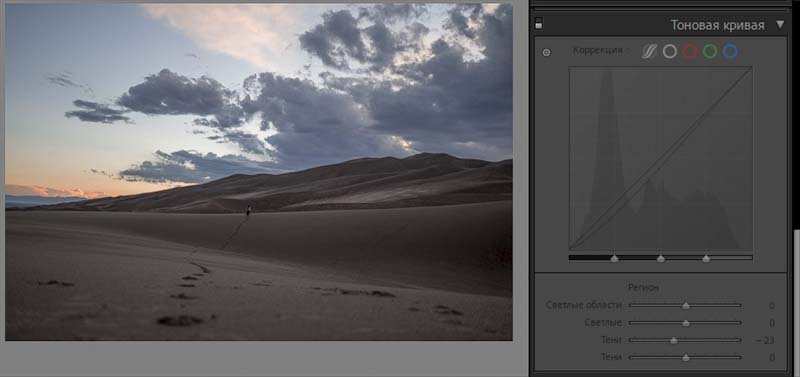Click the Светлые slider handle
The image size is (800, 377).
(686, 323)
